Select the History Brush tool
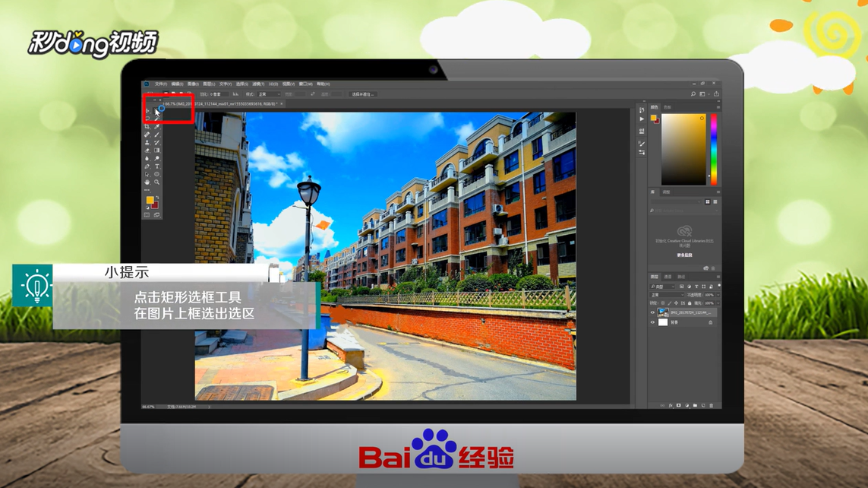Screen dimensions: 868x488 point(156,142)
